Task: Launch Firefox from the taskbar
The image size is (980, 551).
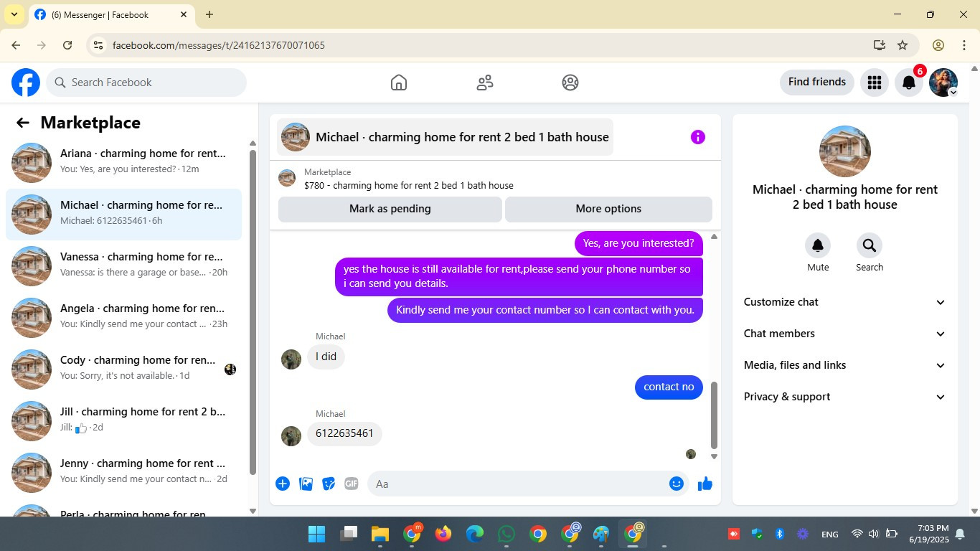Action: [443, 534]
